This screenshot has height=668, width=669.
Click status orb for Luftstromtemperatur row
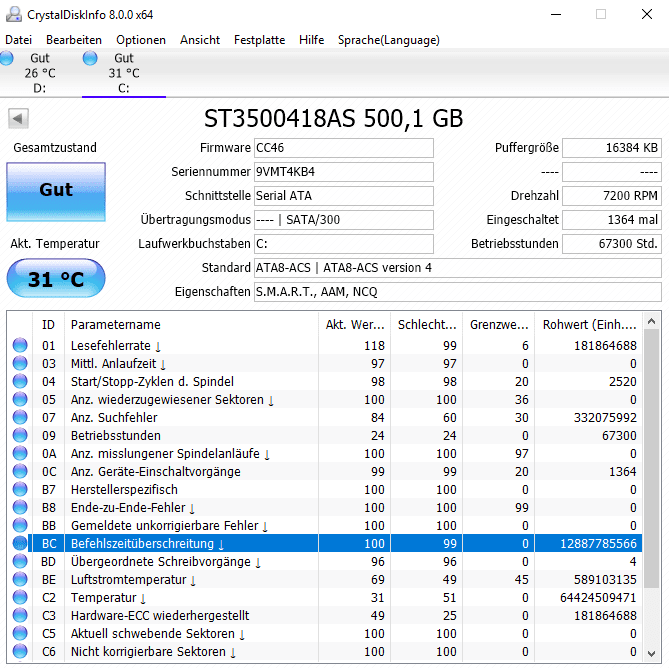(x=20, y=579)
